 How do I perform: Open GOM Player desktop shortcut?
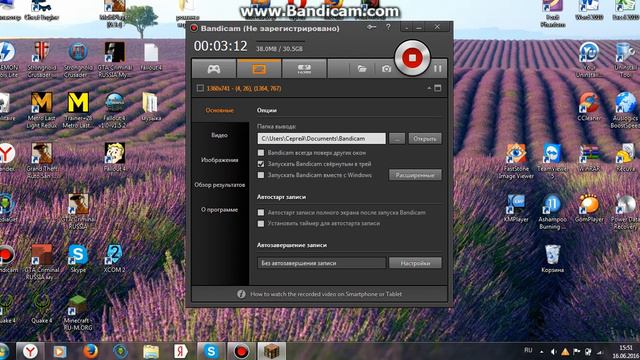tap(589, 208)
